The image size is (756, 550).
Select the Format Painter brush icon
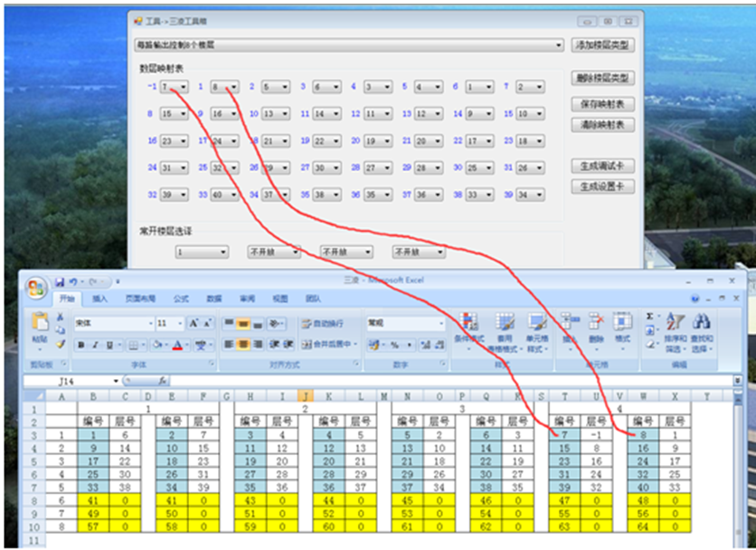[61, 344]
